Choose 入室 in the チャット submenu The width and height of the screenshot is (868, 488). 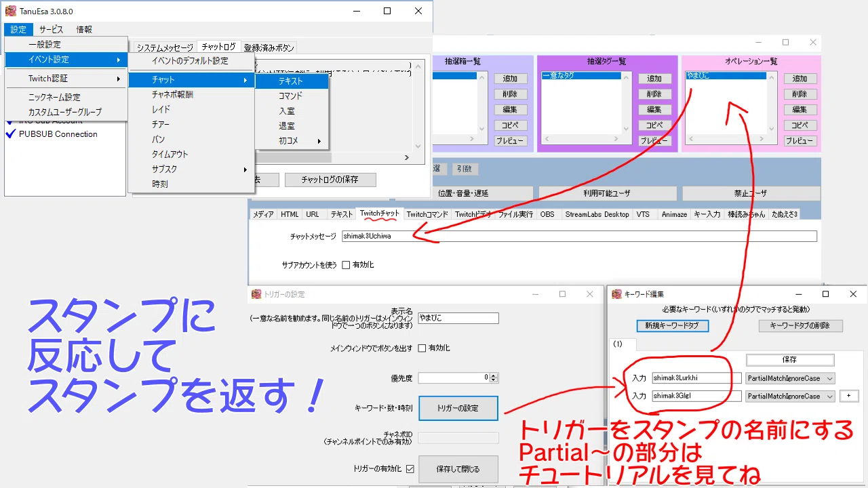[292, 110]
